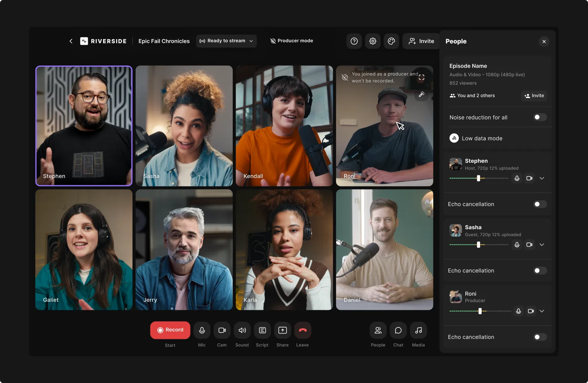Open settings gear in top bar
The width and height of the screenshot is (588, 383).
point(373,41)
